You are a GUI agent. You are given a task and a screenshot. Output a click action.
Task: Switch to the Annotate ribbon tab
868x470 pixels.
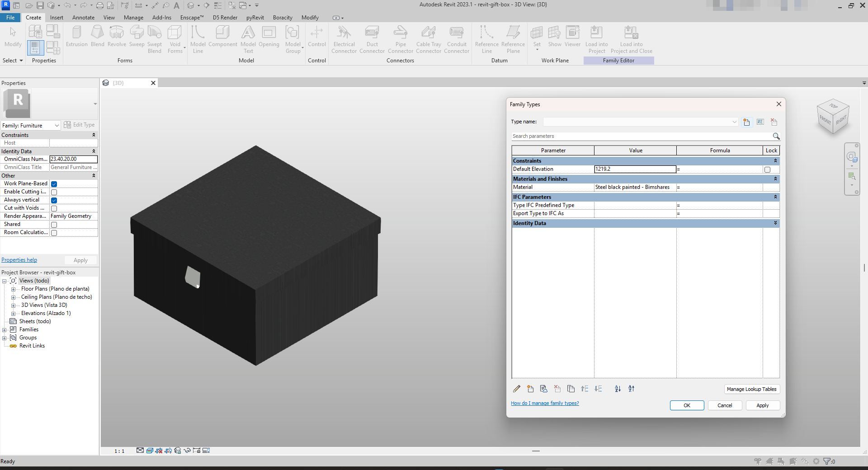pos(83,18)
